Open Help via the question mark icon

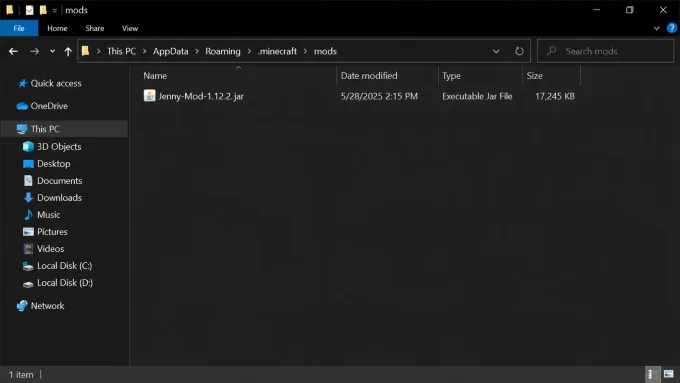point(671,28)
